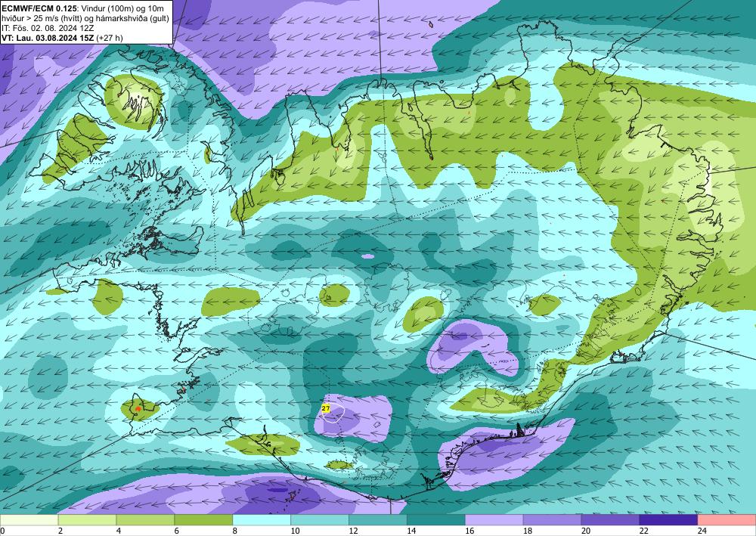
Task: Click the legend value 4
Action: pyautogui.click(x=119, y=531)
